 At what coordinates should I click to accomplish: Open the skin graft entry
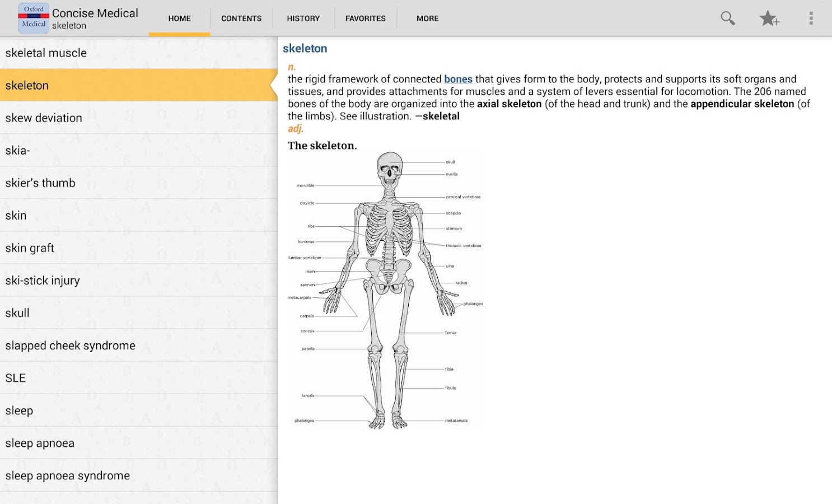click(x=30, y=248)
